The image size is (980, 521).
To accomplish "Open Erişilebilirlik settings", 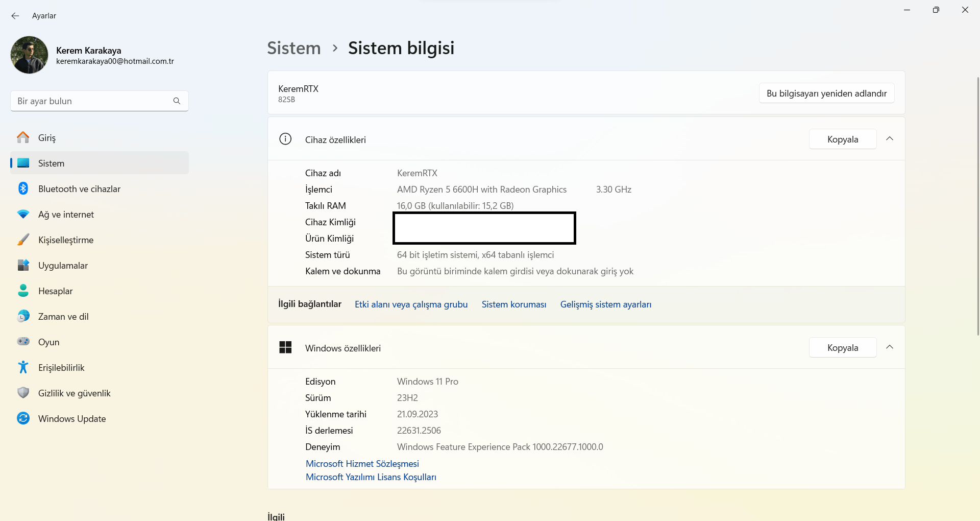I will [x=100, y=367].
